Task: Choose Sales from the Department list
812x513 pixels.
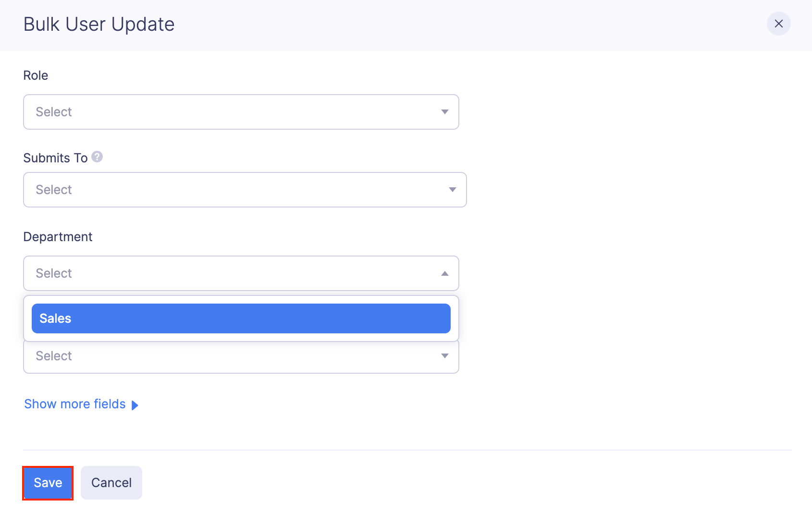Action: click(x=240, y=318)
